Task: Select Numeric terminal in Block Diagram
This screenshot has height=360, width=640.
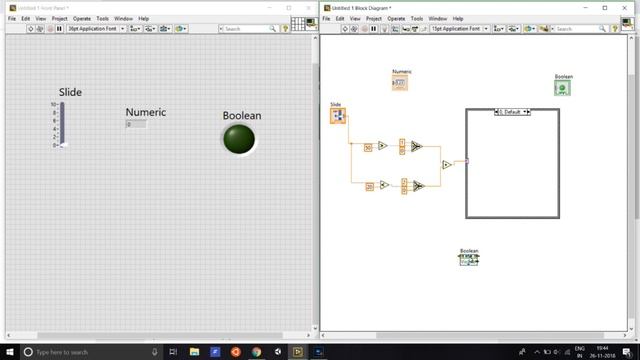Action: click(x=400, y=83)
